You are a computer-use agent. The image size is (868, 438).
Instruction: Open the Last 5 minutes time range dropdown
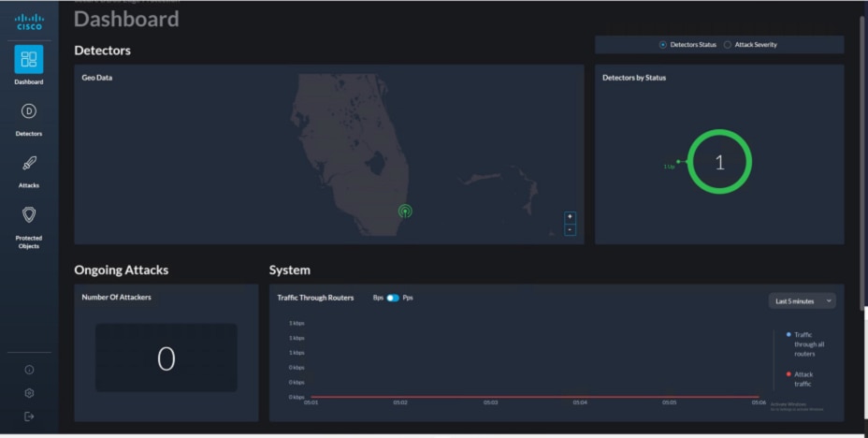point(803,301)
